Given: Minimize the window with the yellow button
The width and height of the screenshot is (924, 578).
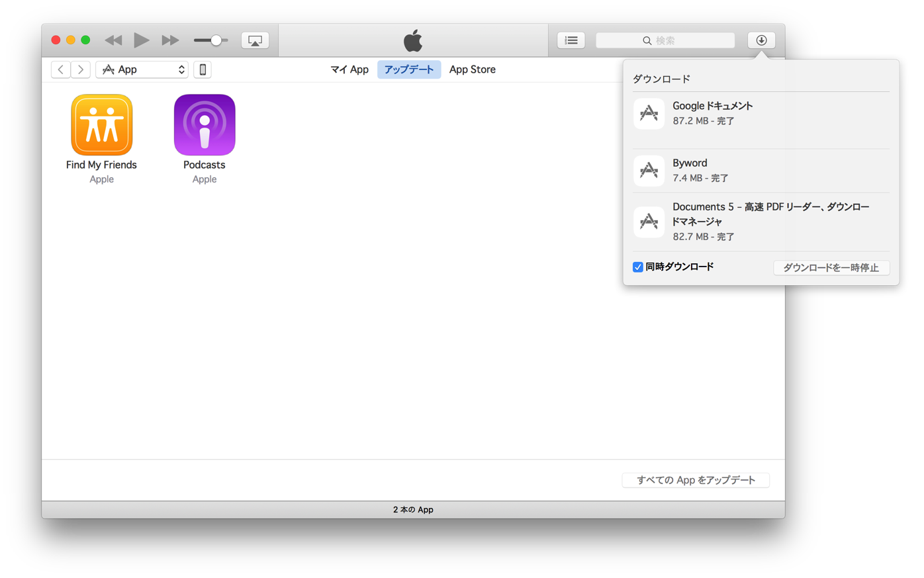Looking at the screenshot, I should tap(71, 40).
